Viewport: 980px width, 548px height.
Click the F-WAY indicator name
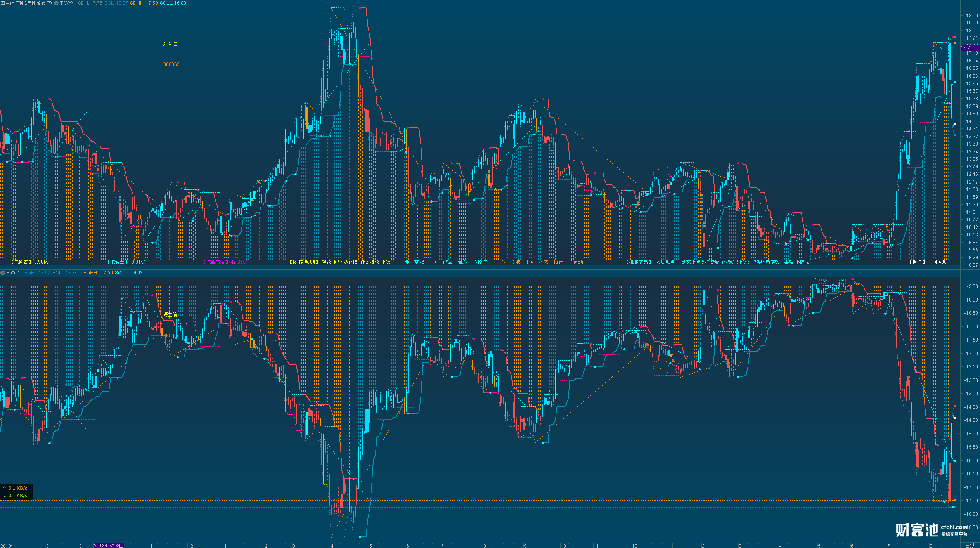[x=13, y=273]
